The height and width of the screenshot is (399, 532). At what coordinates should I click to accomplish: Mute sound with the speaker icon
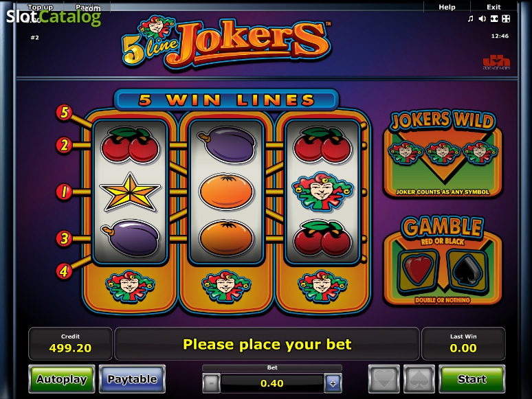tap(482, 19)
